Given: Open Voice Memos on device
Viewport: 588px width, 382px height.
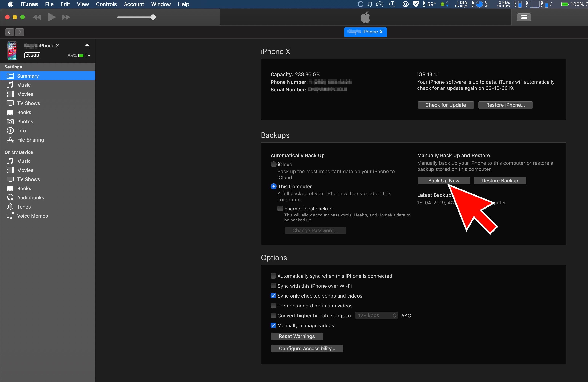Looking at the screenshot, I should (32, 216).
